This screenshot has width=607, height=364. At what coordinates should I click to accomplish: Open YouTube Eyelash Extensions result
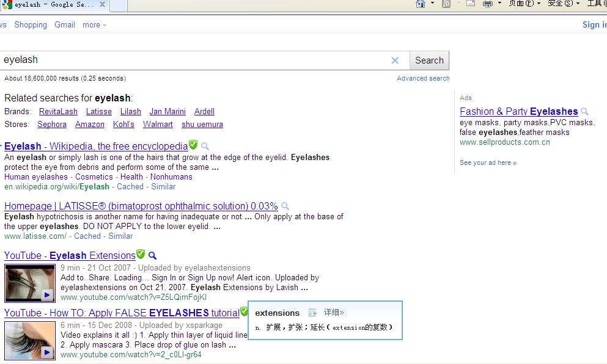point(70,255)
